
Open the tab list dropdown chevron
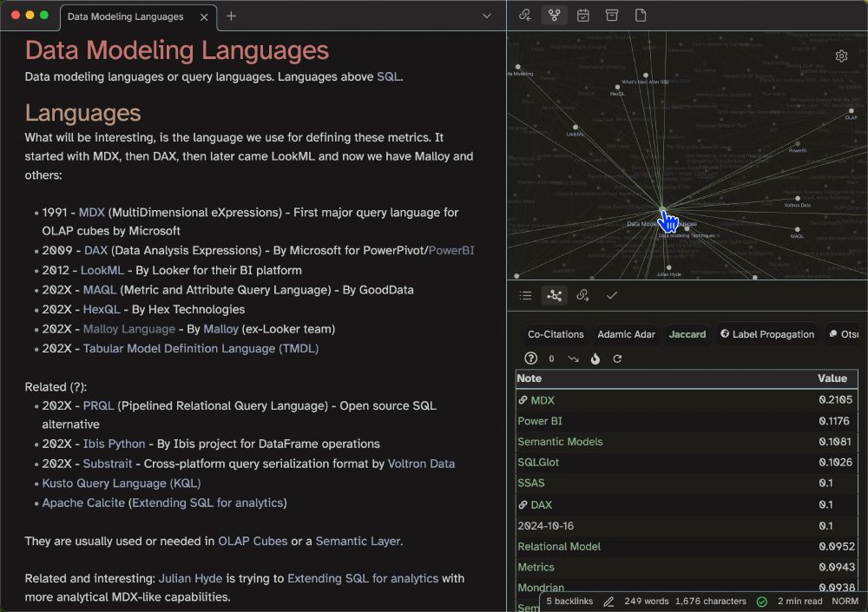[x=489, y=16]
